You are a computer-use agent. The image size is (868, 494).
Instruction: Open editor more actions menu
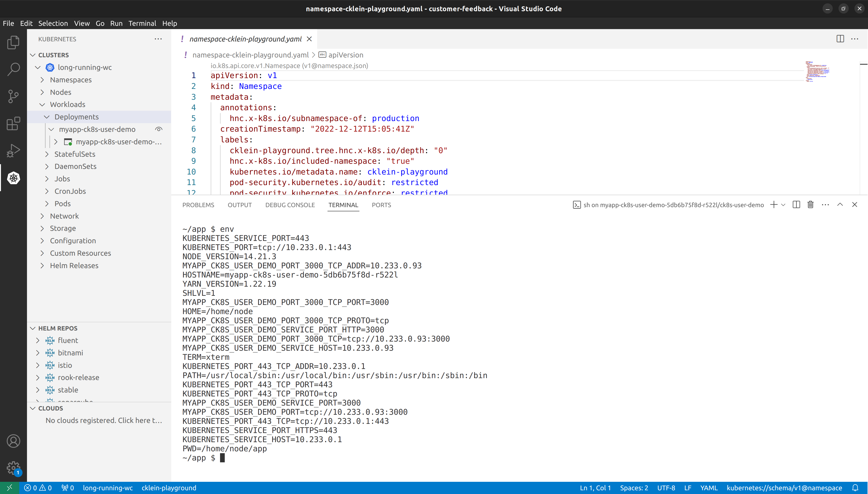(x=855, y=39)
